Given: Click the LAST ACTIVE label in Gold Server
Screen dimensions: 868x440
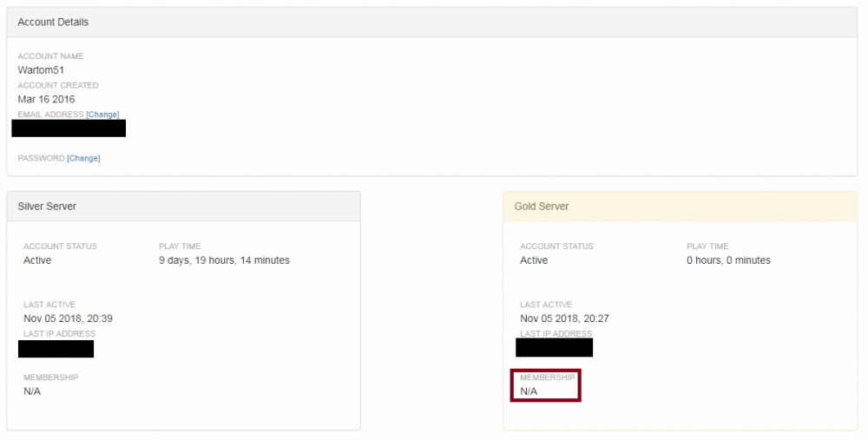Looking at the screenshot, I should click(x=546, y=305).
